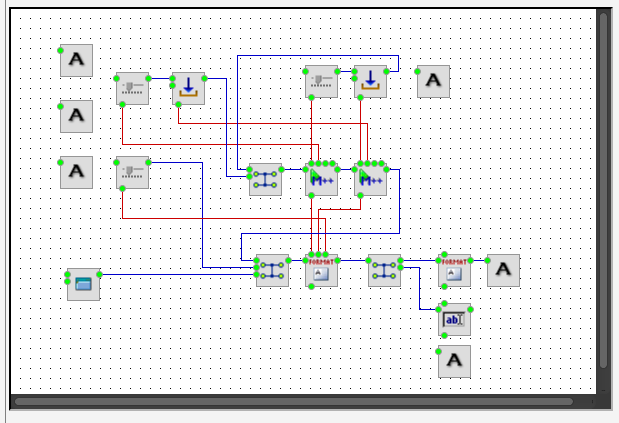Viewport: 619px width, 423px height.
Task: Select the A label block wired to second FORMAT block
Action: tap(503, 270)
